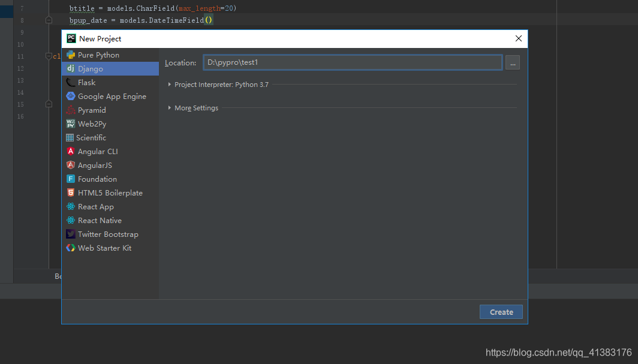The image size is (638, 364).
Task: Close the New Project dialog
Action: tap(518, 38)
